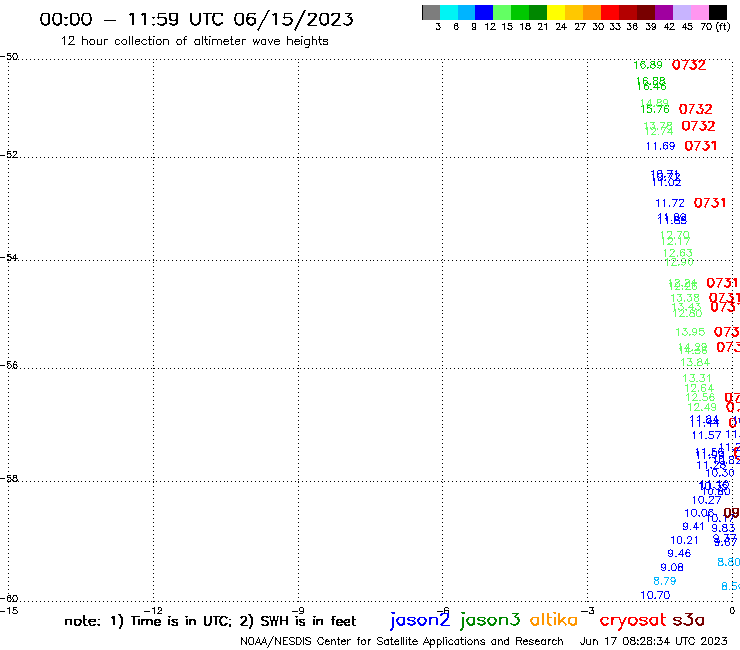Click the blue value 10.27
The height and width of the screenshot is (650, 740).
pos(706,500)
